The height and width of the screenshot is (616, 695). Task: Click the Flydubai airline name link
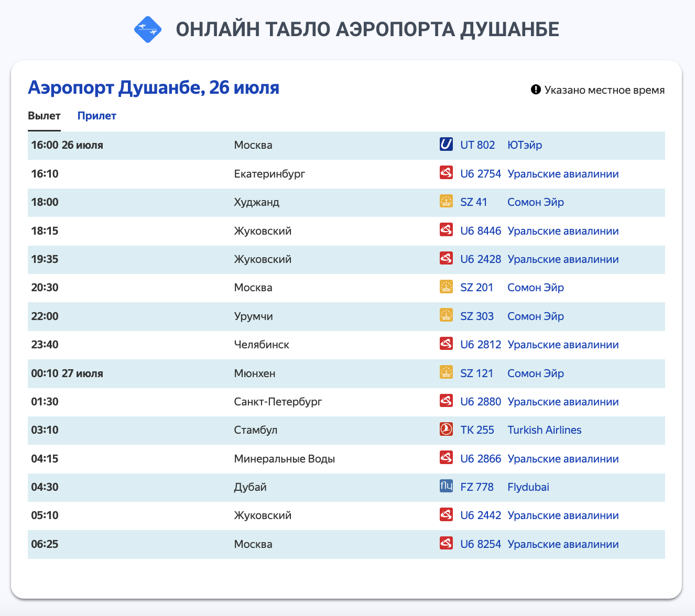point(528,487)
